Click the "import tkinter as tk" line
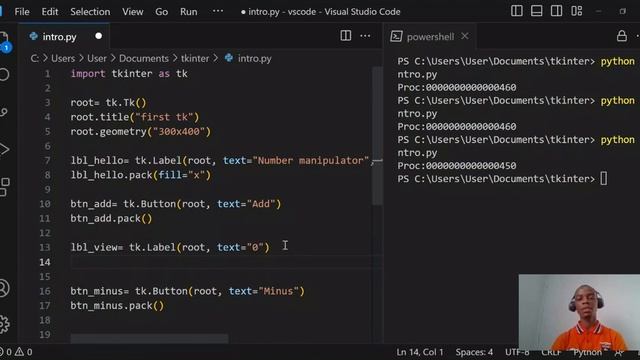Screen dimensions: 640x360 coord(129,73)
